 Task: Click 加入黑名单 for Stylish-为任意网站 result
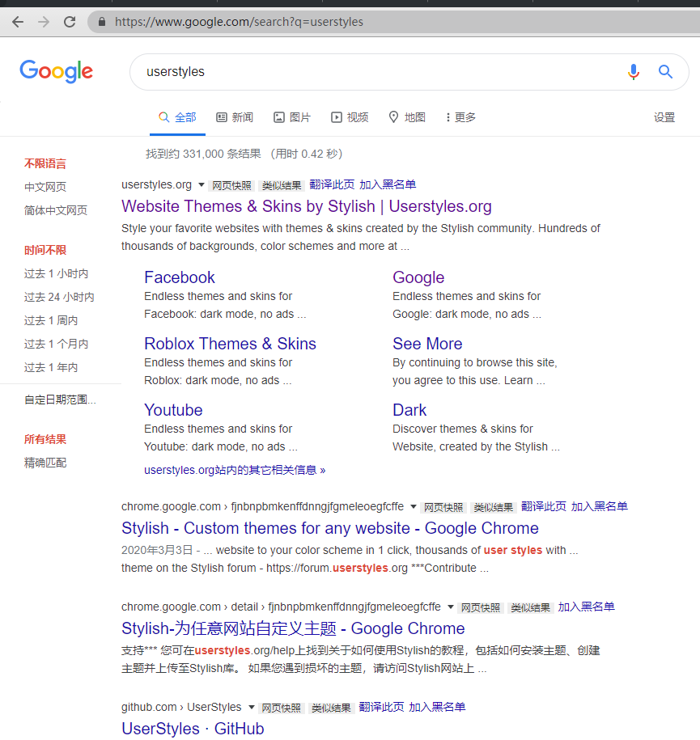(x=586, y=607)
